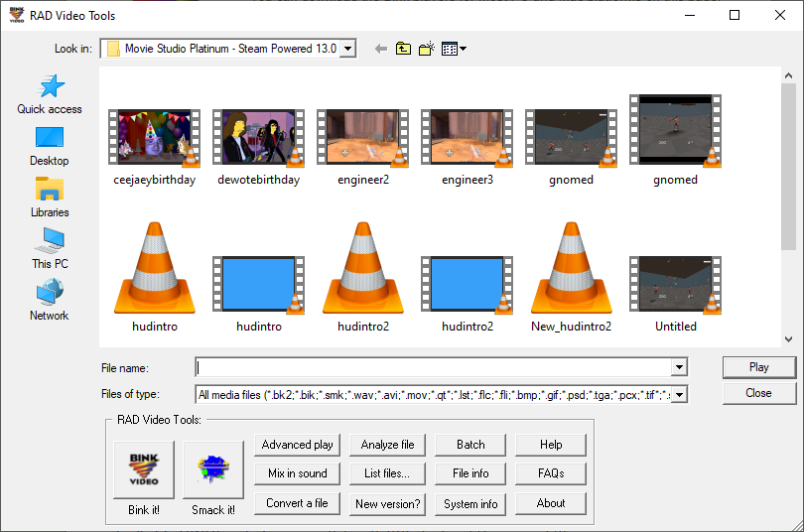804x532 pixels.
Task: Create a new folder
Action: pyautogui.click(x=427, y=49)
